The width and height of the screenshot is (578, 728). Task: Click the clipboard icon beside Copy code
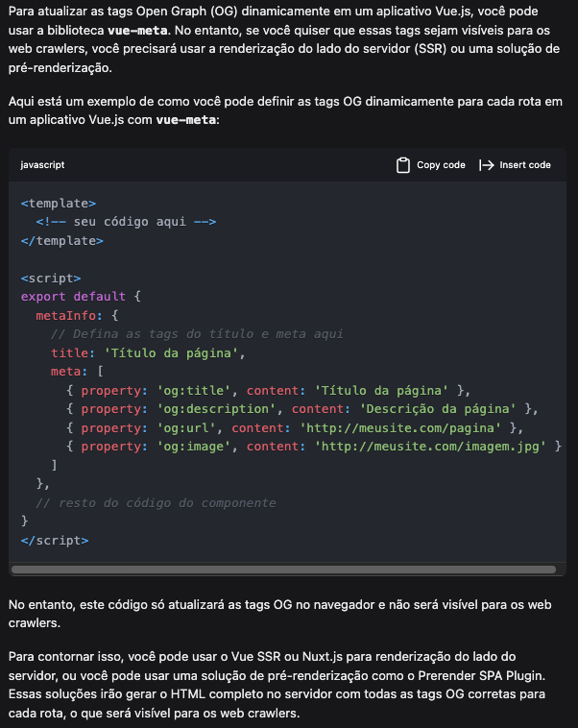click(403, 165)
